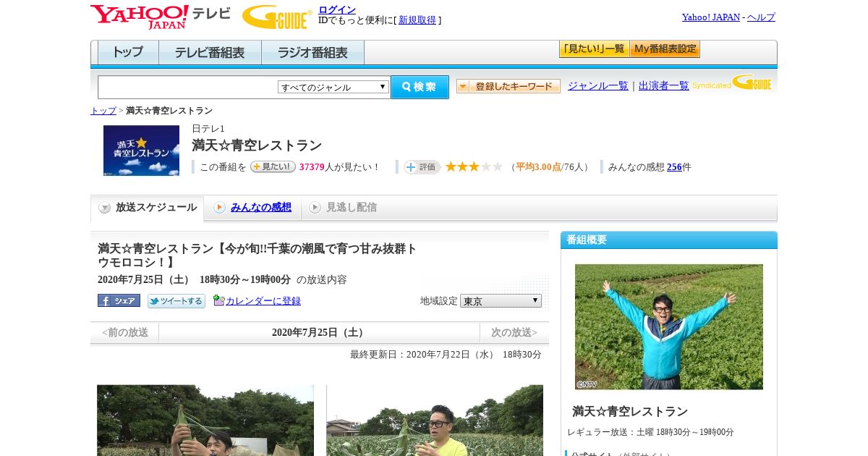Click the 最終更新日 timestamp text
Viewport: 868px width, 456px height.
[x=446, y=355]
